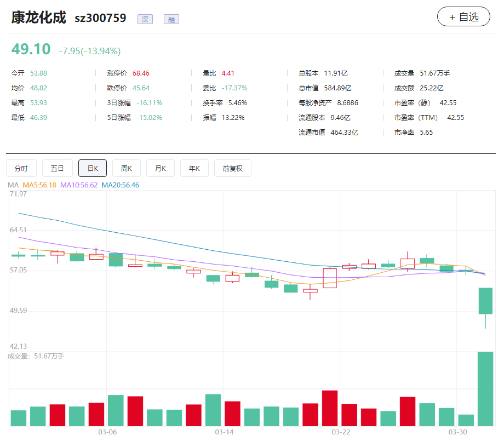This screenshot has width=504, height=436.
Task: Click the 自选 add-to-watchlist button
Action: click(x=463, y=16)
